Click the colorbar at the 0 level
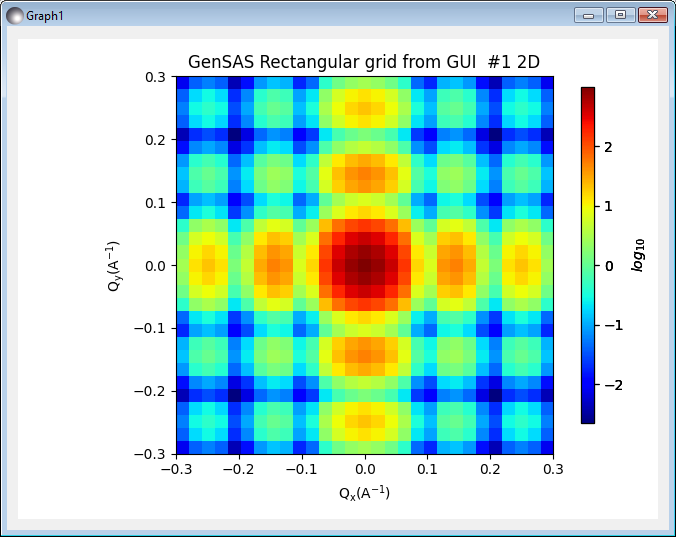 point(588,266)
